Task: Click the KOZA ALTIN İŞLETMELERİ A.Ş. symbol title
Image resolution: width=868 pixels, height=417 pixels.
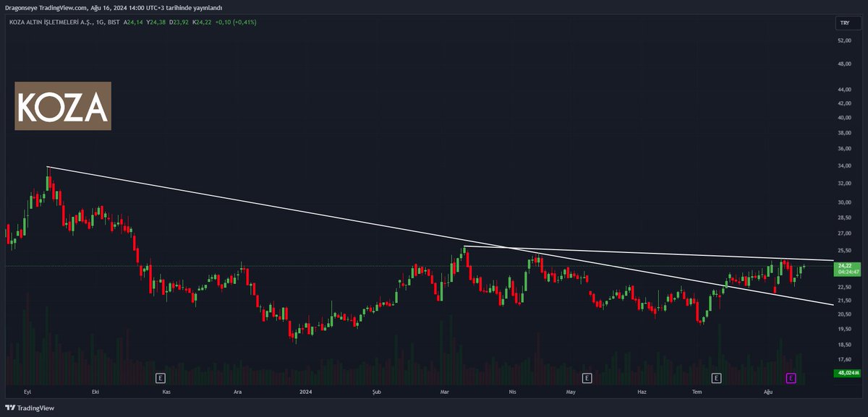Action: [51, 22]
